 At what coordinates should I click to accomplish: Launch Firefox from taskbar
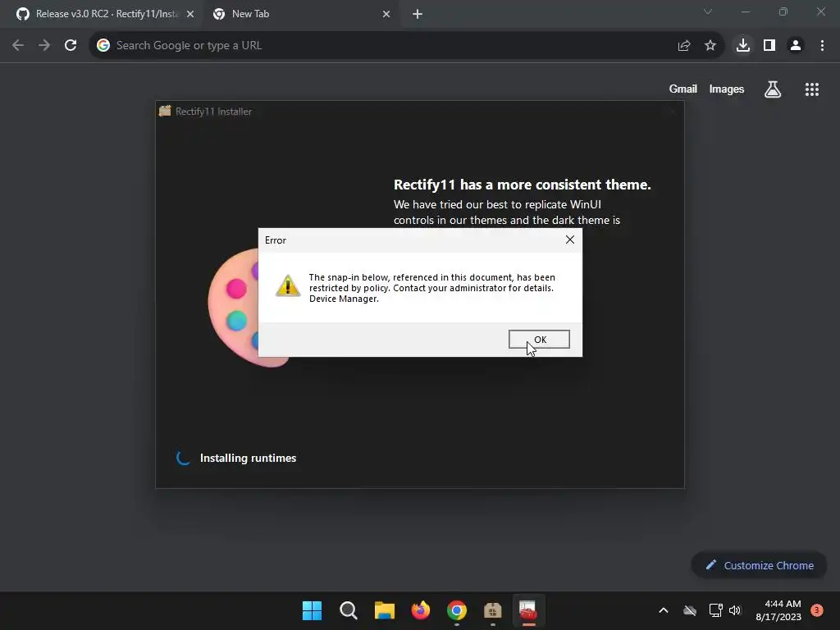point(421,610)
